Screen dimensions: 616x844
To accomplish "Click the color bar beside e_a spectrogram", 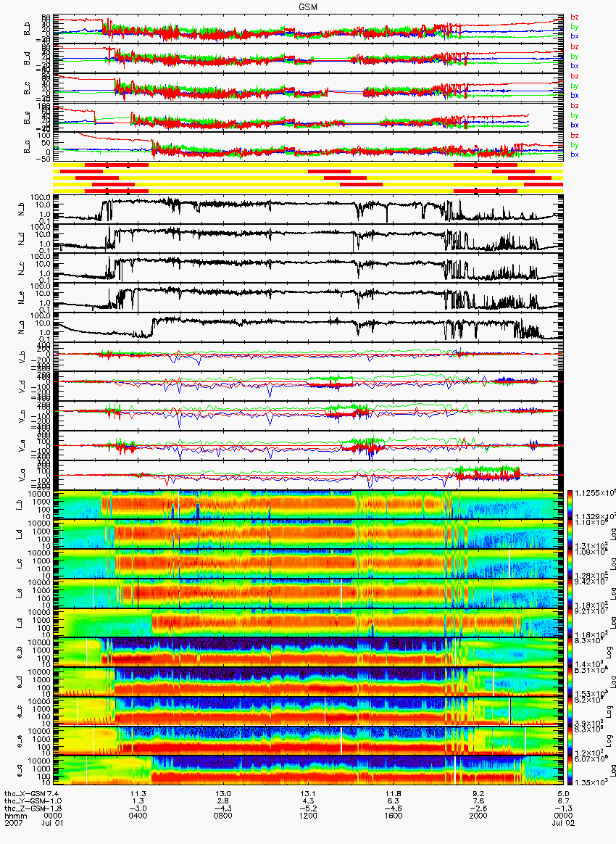I will (570, 770).
